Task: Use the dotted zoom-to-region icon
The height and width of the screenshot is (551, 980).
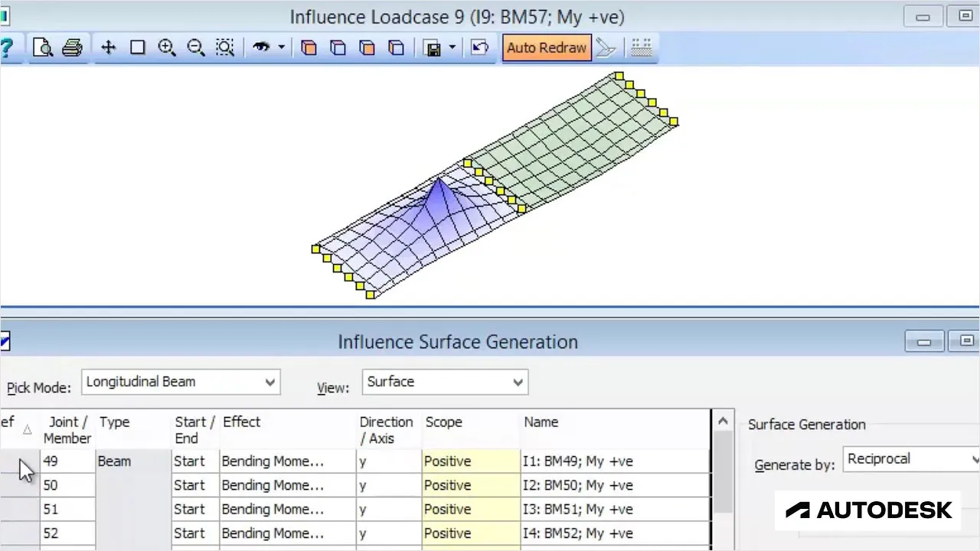Action: tap(224, 47)
